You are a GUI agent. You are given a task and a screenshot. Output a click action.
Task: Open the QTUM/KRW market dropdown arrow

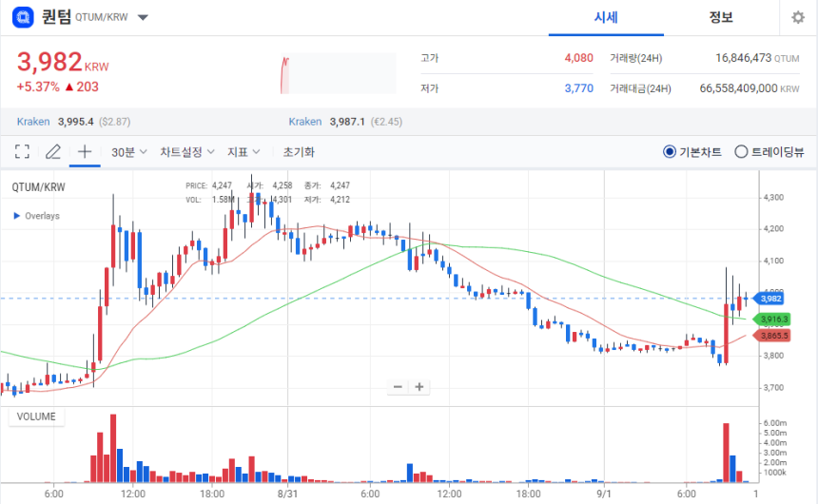(143, 17)
